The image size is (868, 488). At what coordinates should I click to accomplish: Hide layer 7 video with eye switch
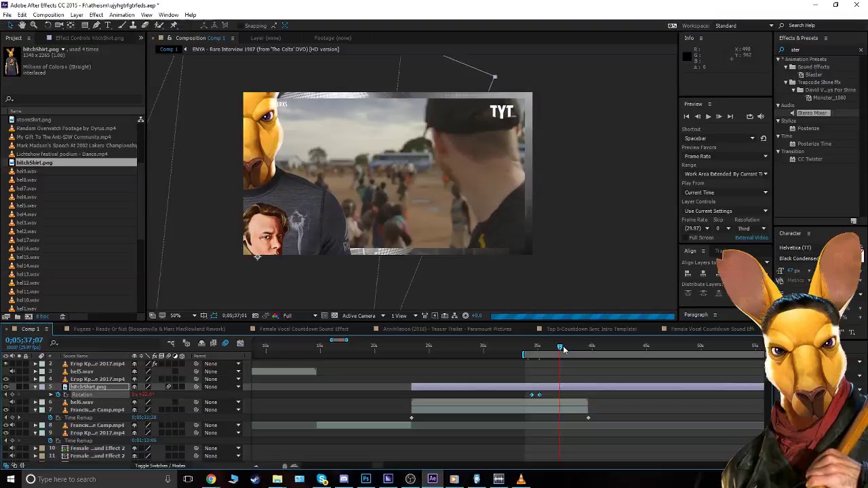click(6, 410)
